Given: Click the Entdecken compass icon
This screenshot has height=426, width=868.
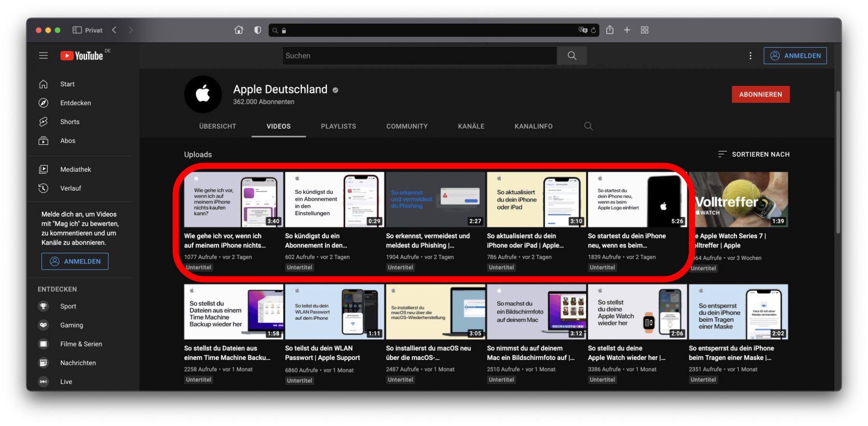Looking at the screenshot, I should point(43,103).
